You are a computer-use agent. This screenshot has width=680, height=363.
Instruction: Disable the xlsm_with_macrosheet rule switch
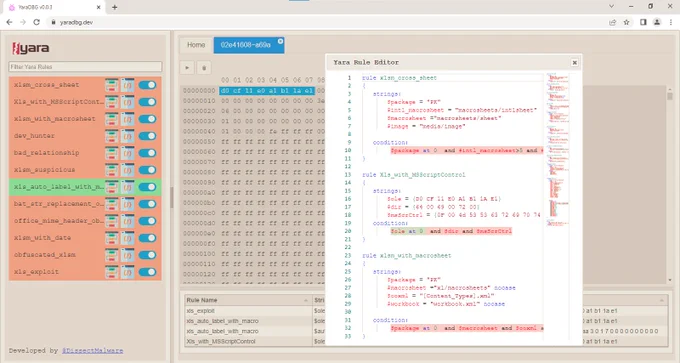tap(147, 119)
